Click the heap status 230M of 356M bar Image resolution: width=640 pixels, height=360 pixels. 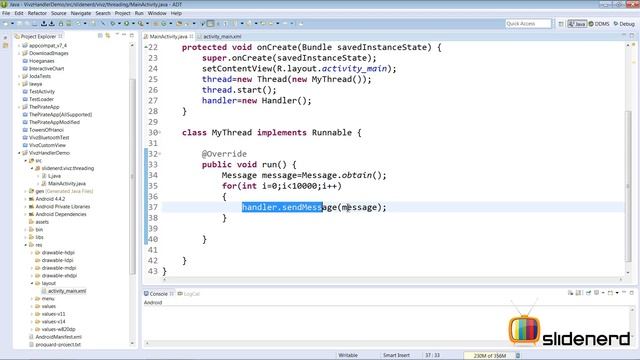[489, 356]
